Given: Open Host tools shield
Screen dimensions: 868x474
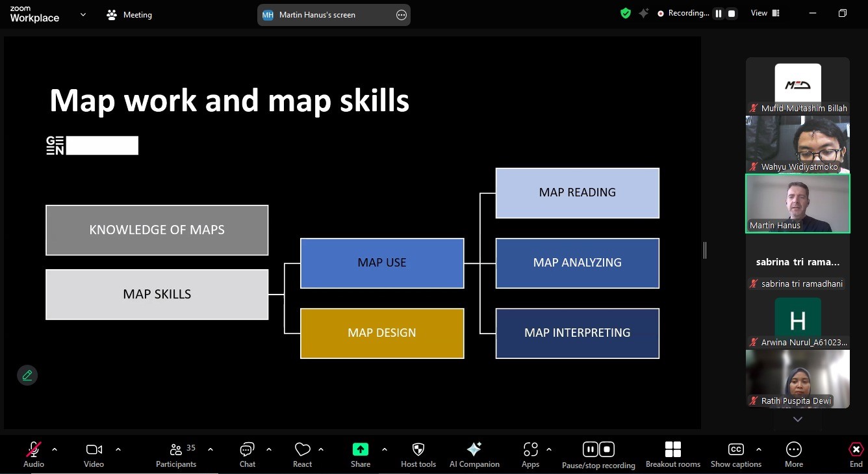Looking at the screenshot, I should click(x=418, y=454).
